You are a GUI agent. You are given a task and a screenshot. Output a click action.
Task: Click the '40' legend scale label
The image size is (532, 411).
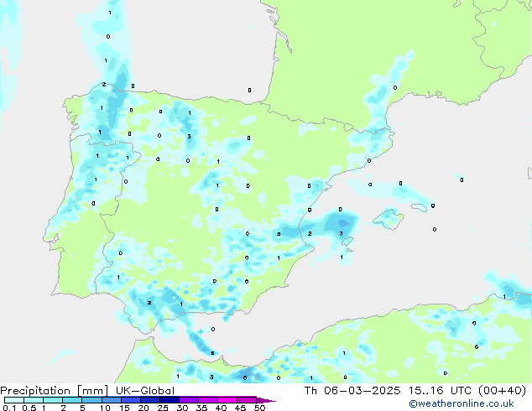pyautogui.click(x=221, y=408)
